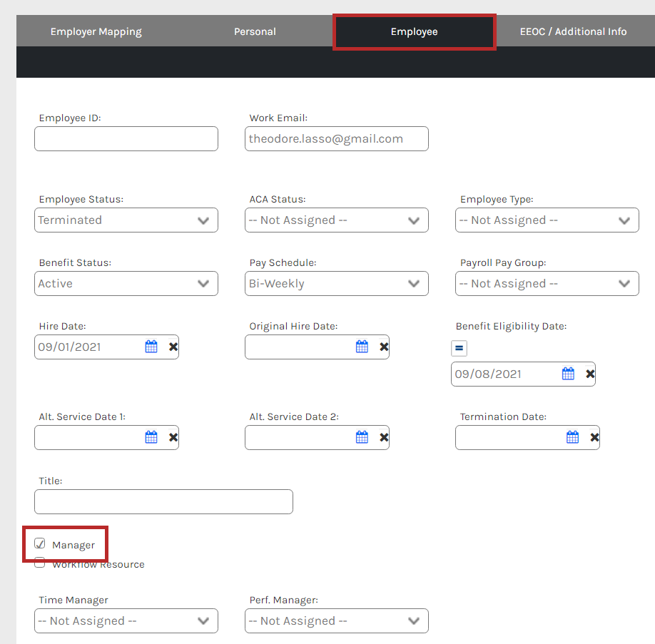Go to EEOC / Additional Info tab
Image resolution: width=655 pixels, height=644 pixels.
coord(573,31)
